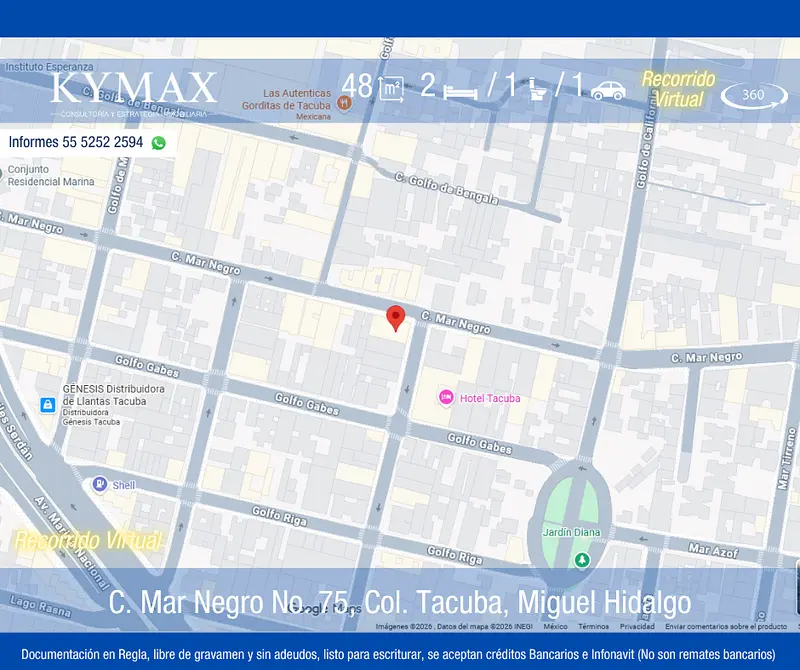
Task: Click the México link in map footer
Action: coord(555,626)
